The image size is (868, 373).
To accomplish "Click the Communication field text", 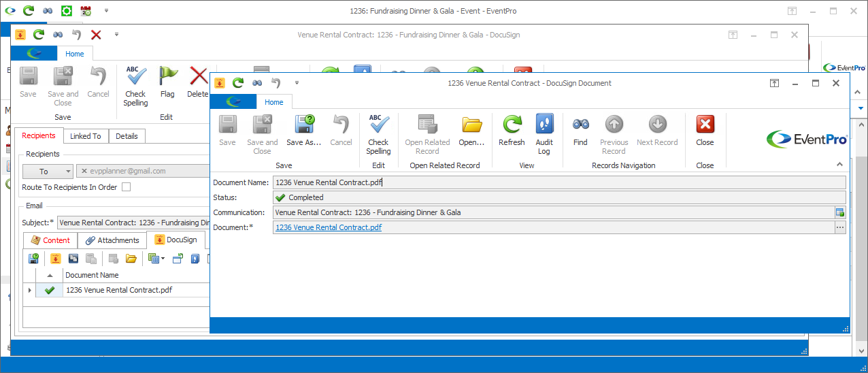I will pos(368,212).
